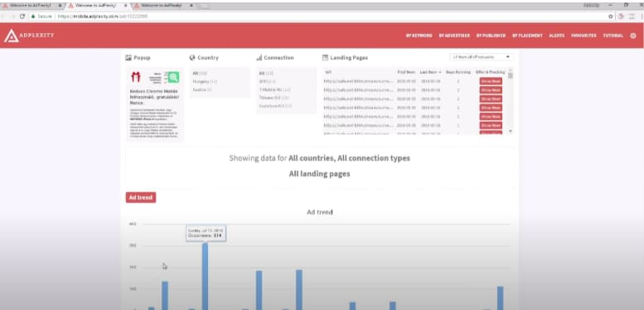Filter by Vodafone HU connection
Image resolution: width=644 pixels, height=310 pixels.
coord(275,106)
